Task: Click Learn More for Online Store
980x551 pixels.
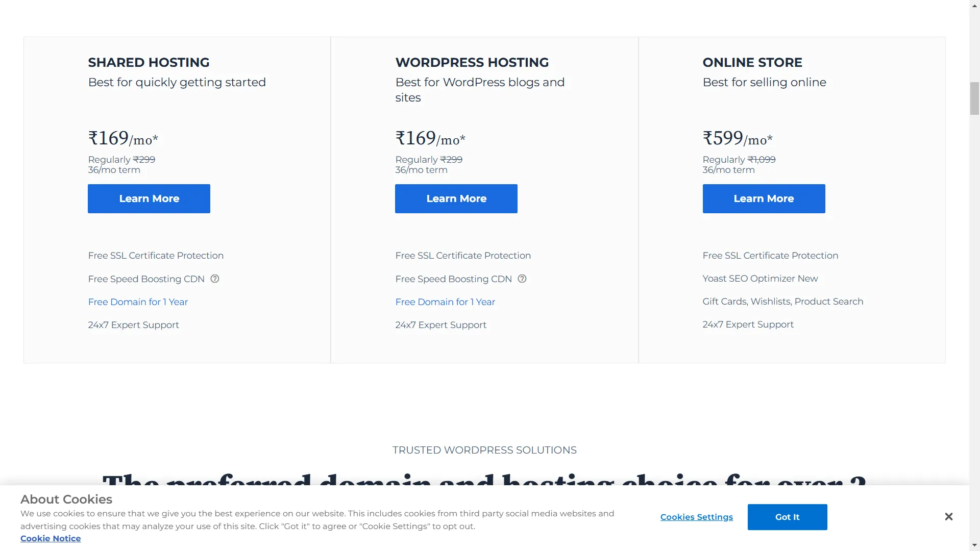Action: [x=764, y=198]
